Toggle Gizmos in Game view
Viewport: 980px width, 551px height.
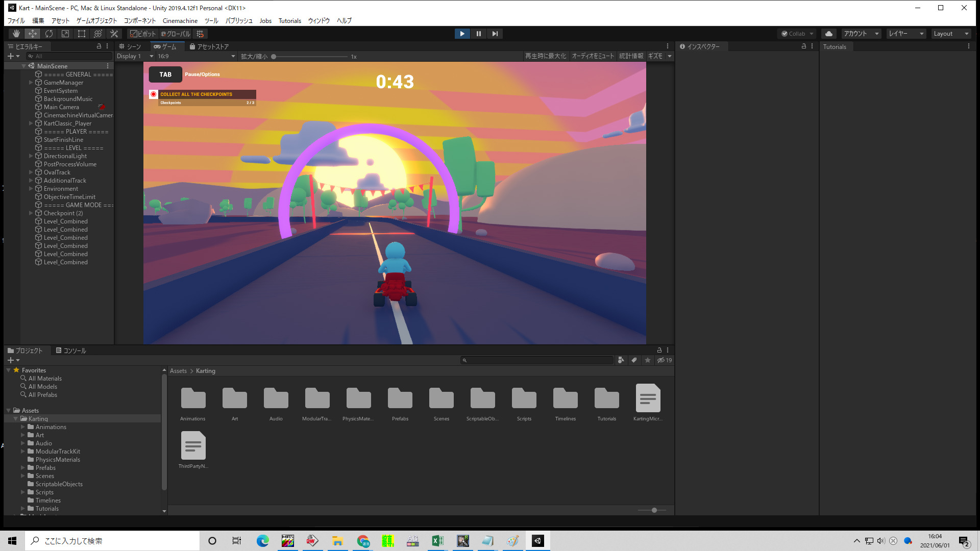(x=655, y=56)
